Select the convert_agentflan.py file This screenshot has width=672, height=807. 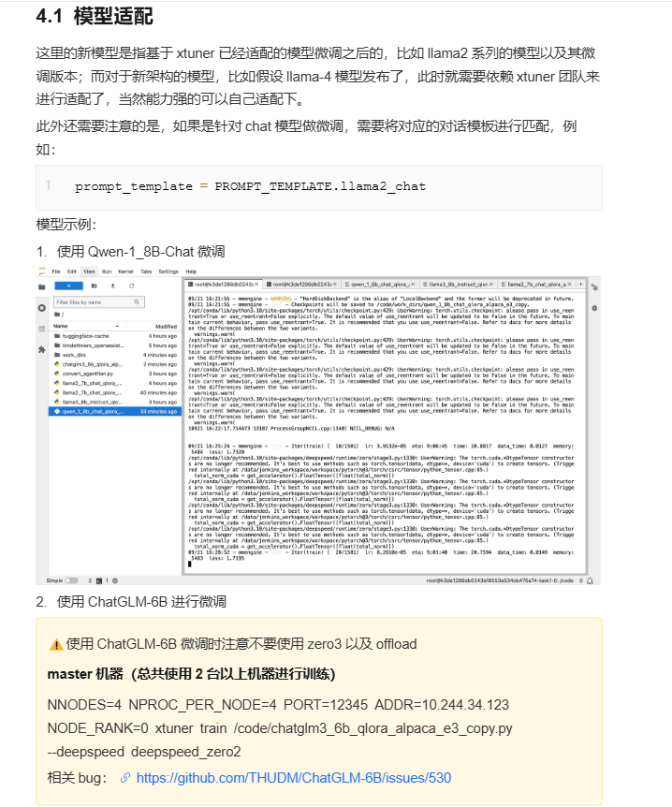click(115, 374)
